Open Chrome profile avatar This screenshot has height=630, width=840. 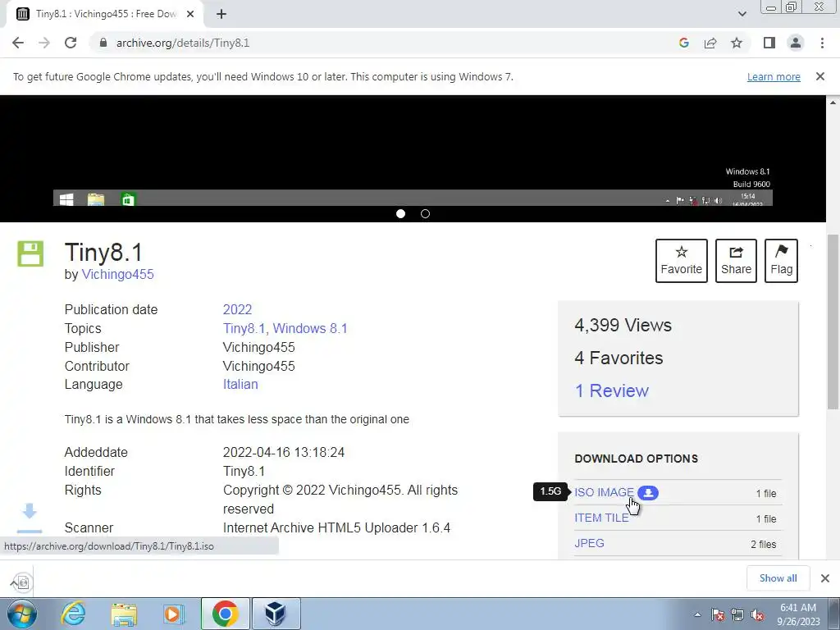[x=796, y=43]
